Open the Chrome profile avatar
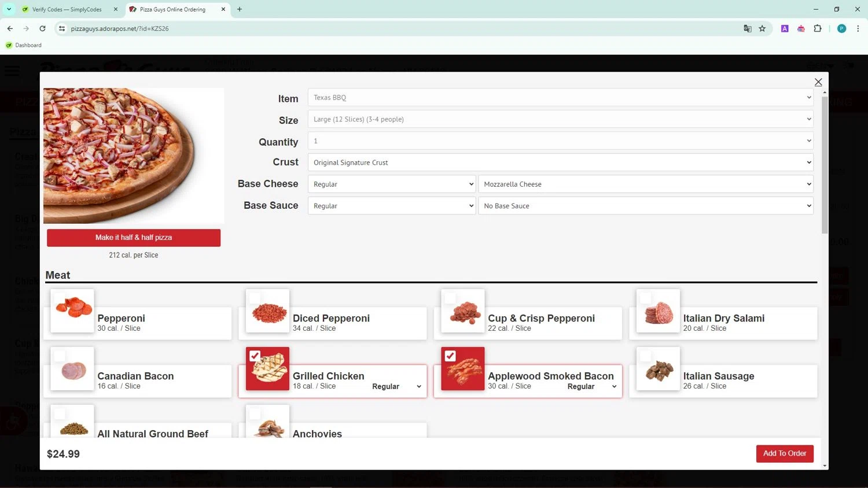Viewport: 868px width, 488px height. (x=842, y=28)
